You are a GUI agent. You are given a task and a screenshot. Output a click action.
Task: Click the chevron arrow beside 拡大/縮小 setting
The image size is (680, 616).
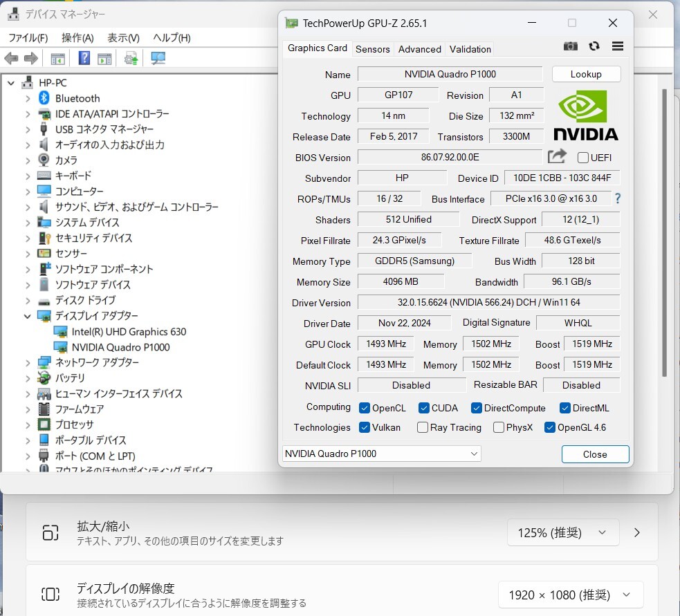pyautogui.click(x=636, y=532)
